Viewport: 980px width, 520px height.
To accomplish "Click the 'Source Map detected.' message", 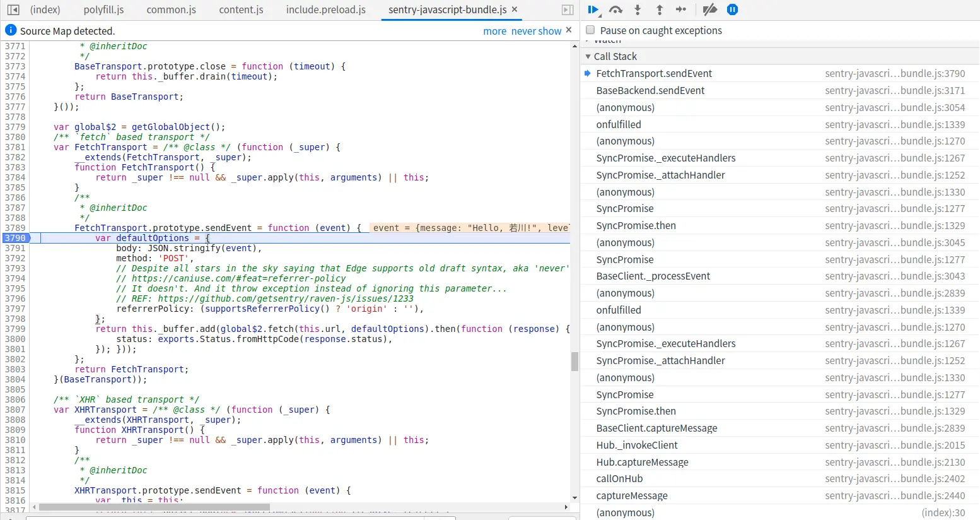I will pos(67,31).
